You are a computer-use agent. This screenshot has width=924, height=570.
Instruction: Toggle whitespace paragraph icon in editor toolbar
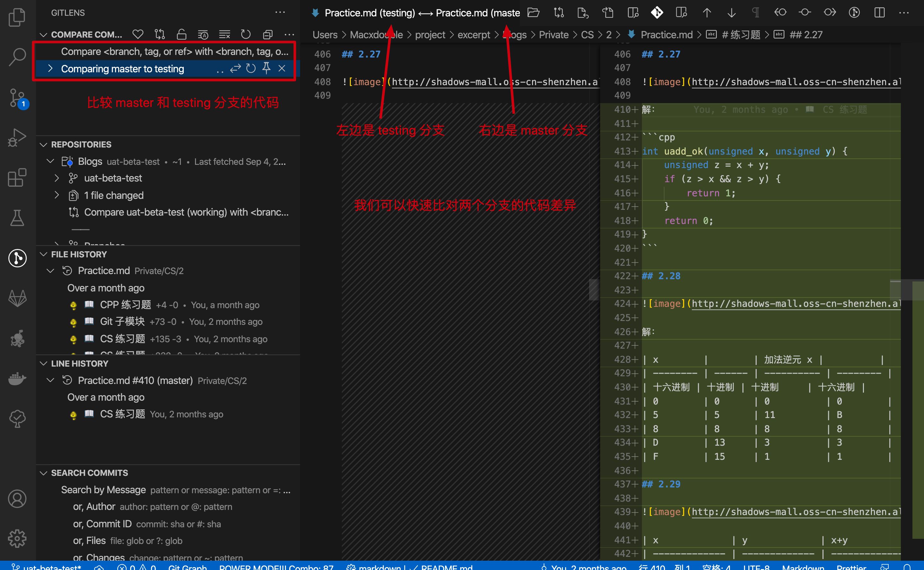tap(756, 13)
